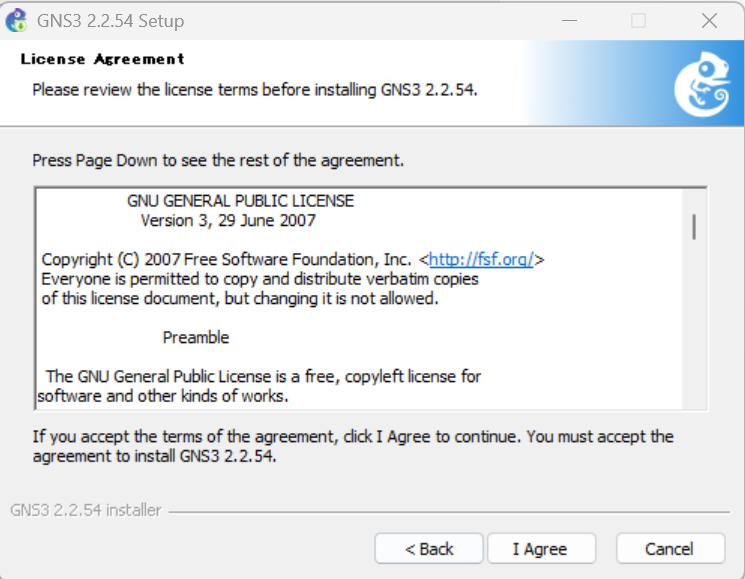This screenshot has height=579, width=745.
Task: Click the "Please review the license terms" subtitle
Action: click(255, 90)
